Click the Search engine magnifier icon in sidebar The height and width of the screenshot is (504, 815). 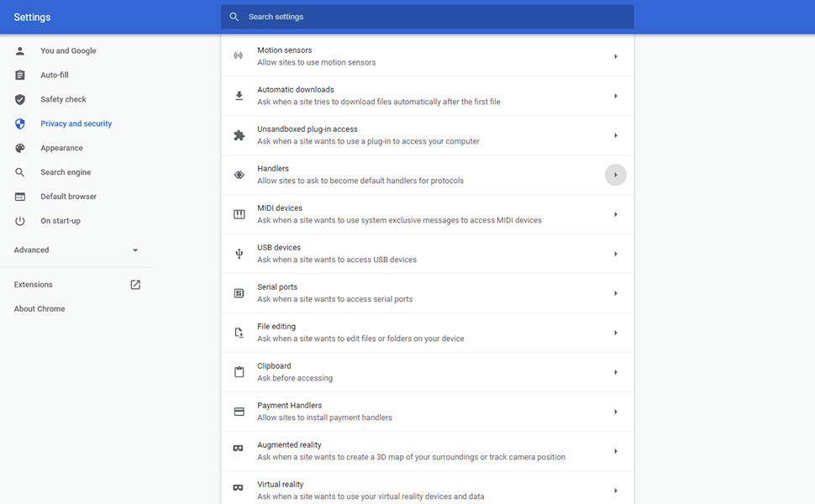[x=20, y=172]
